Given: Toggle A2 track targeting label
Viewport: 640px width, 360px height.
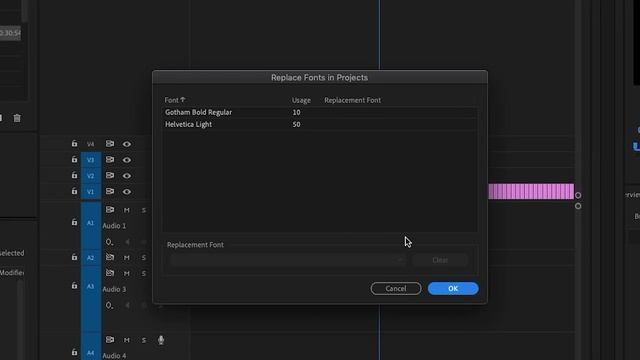Looking at the screenshot, I should coord(91,258).
